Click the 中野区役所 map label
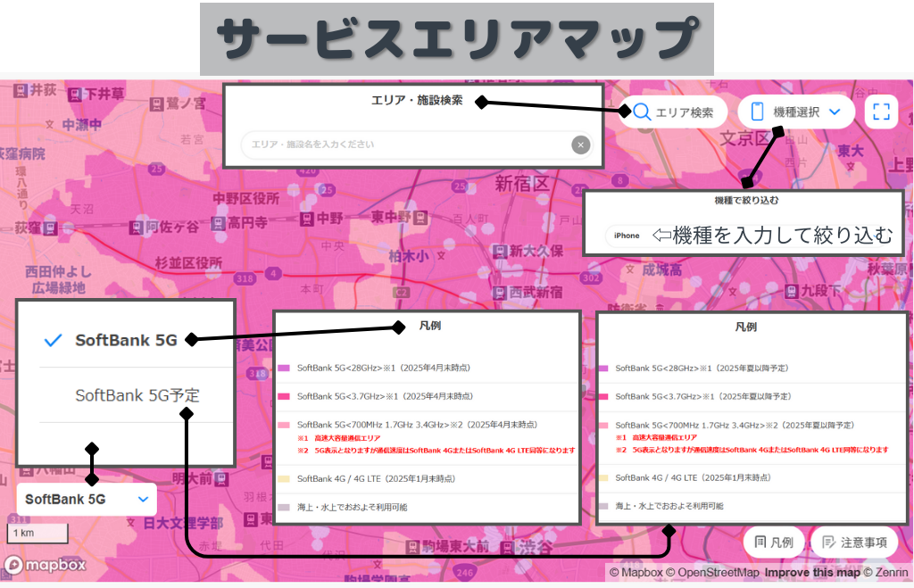The width and height of the screenshot is (914, 588). tap(245, 199)
